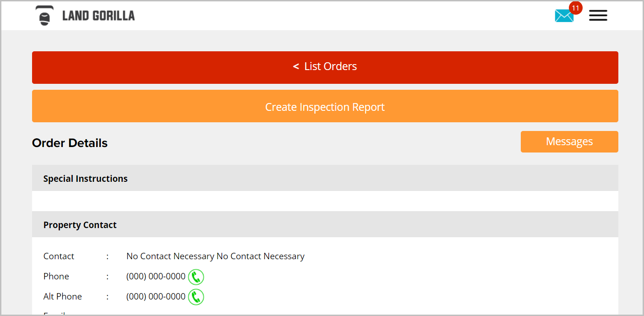Click Create Inspection Report button

pyautogui.click(x=325, y=106)
